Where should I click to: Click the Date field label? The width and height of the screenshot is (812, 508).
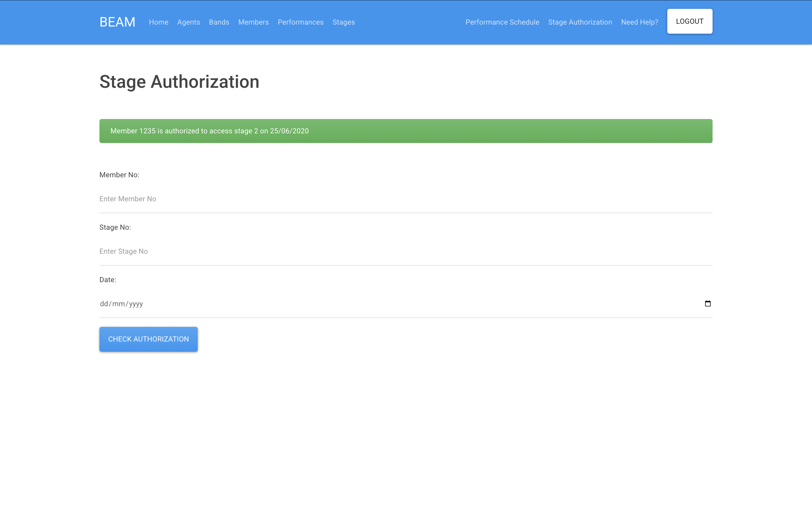(x=107, y=279)
